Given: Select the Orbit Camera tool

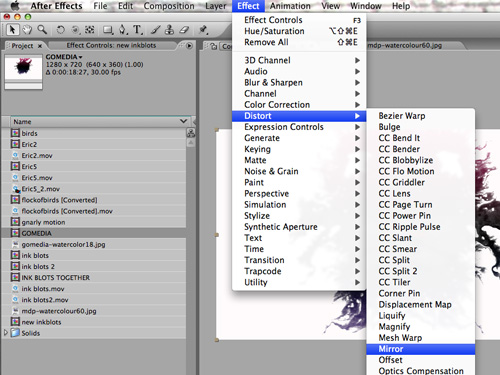Looking at the screenshot, I should 76,30.
